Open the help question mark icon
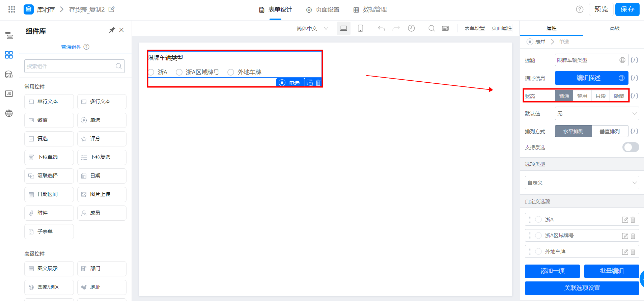Screen dimensions: 644x301 click(x=580, y=9)
